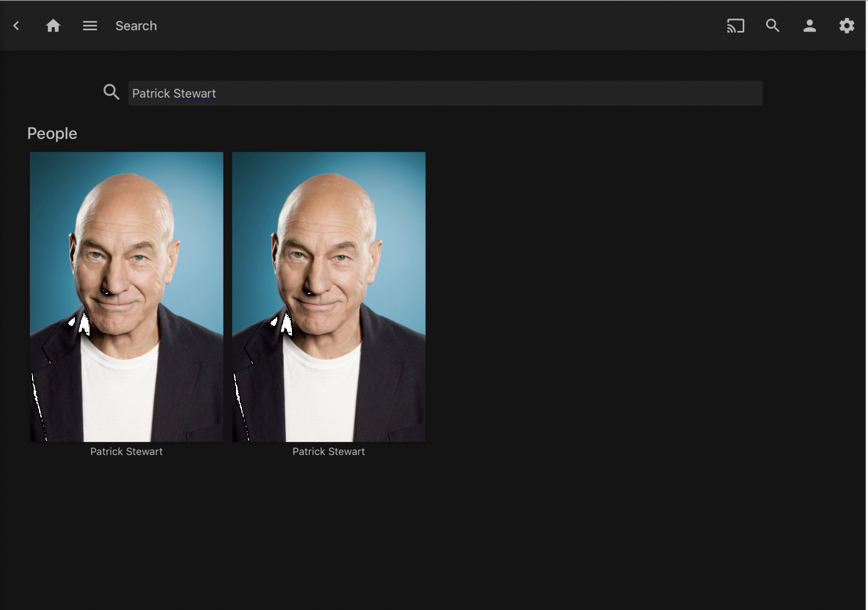Click the magnifier beside the search field

tap(111, 92)
